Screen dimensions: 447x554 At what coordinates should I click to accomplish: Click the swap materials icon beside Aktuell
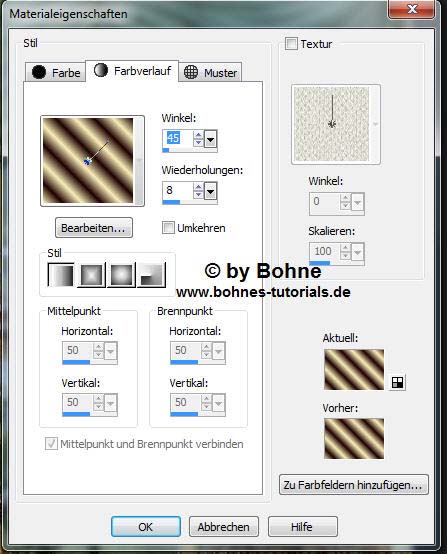(x=397, y=382)
